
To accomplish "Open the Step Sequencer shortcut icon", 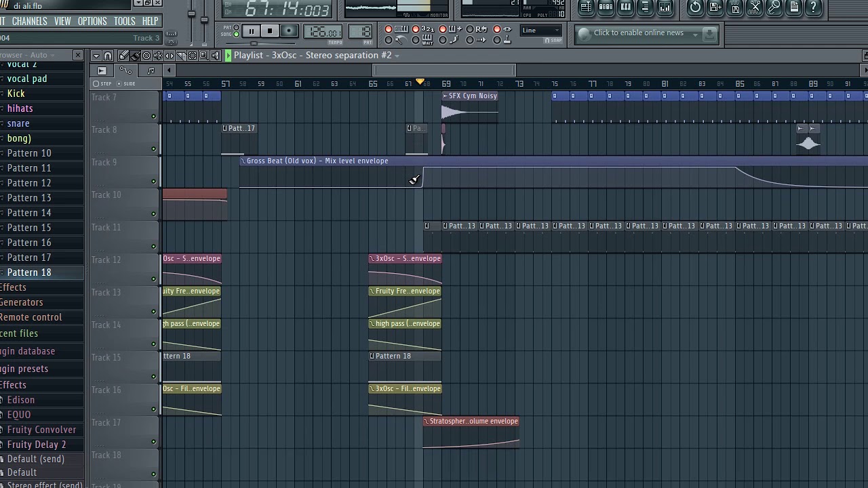I will pyautogui.click(x=606, y=7).
